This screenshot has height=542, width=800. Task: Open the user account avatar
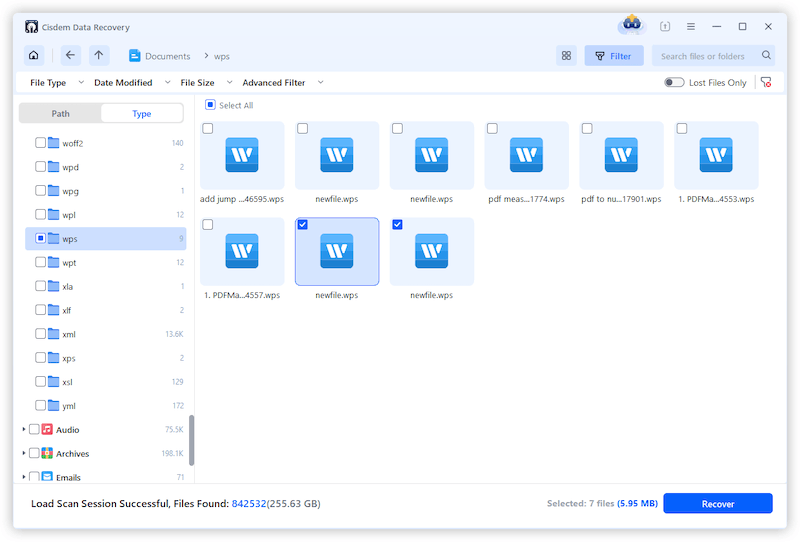632,24
